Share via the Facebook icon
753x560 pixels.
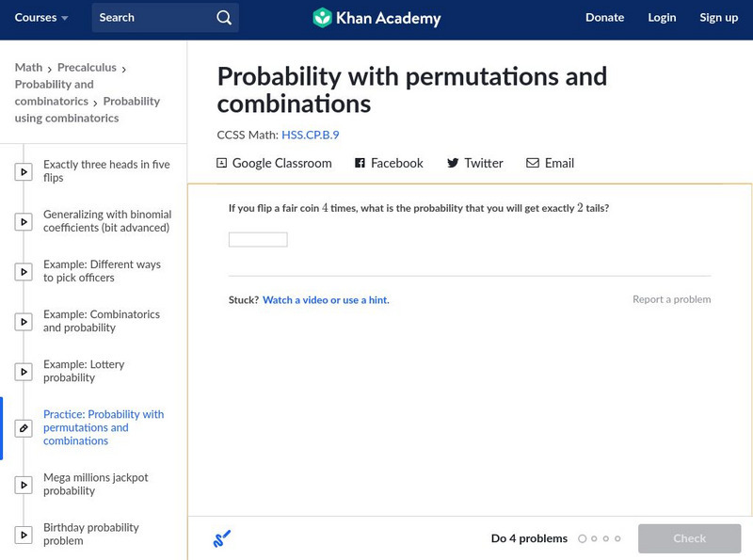[x=360, y=163]
